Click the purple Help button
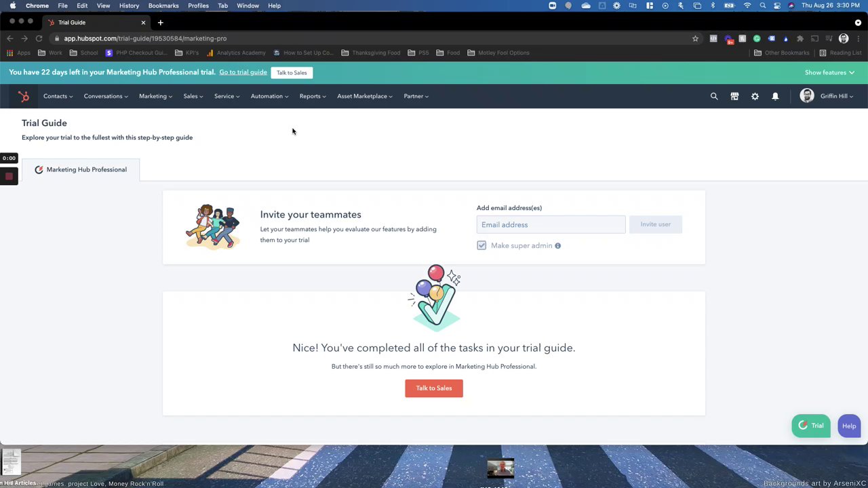Image resolution: width=868 pixels, height=488 pixels. pos(849,426)
